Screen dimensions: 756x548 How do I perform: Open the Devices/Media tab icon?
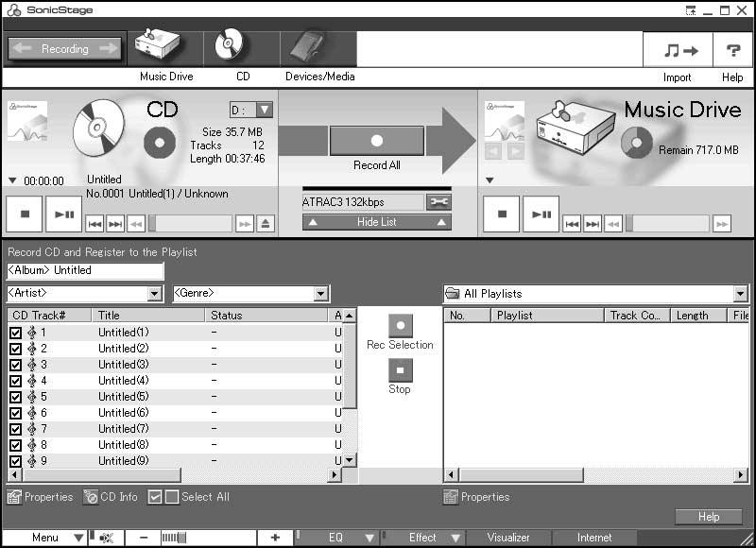[x=306, y=48]
